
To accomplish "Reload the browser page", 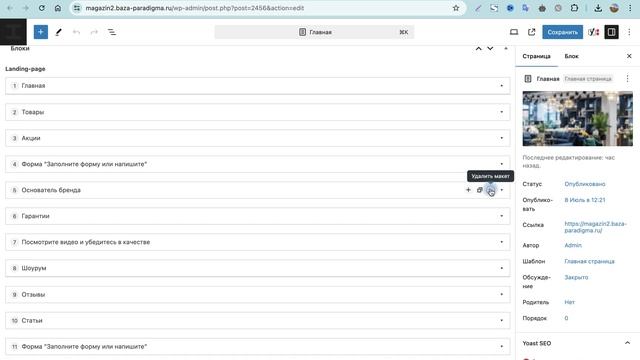I will [x=42, y=8].
